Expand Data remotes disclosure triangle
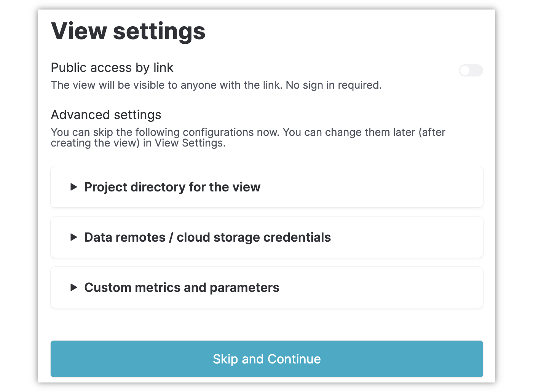533x392 pixels. pos(74,237)
